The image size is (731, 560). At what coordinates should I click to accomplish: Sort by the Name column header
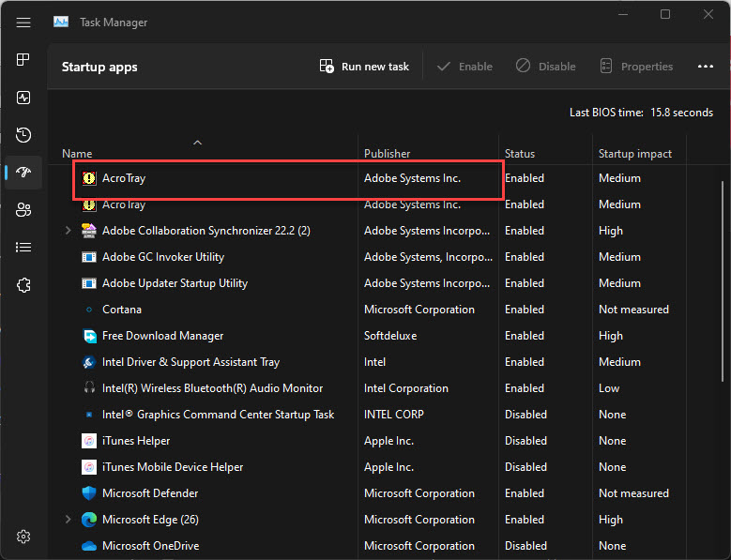(x=77, y=153)
